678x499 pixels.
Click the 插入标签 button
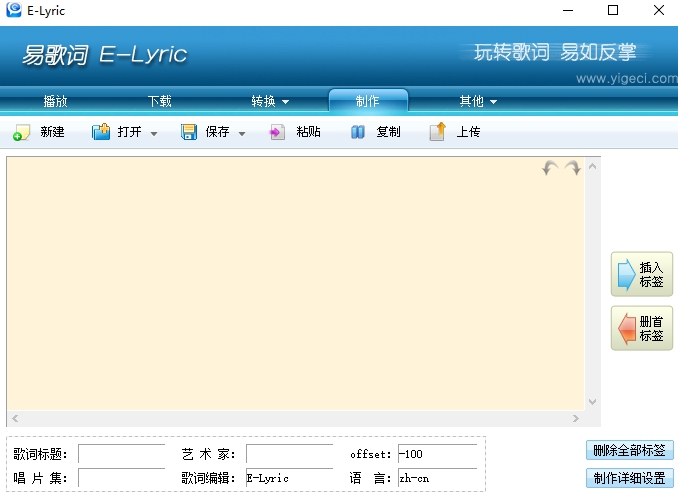[642, 274]
